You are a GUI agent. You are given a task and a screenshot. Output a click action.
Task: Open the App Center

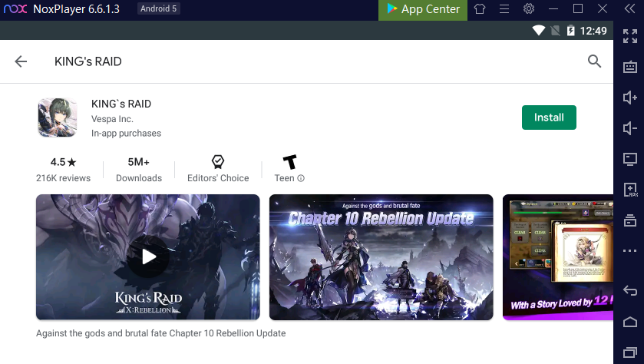(423, 9)
